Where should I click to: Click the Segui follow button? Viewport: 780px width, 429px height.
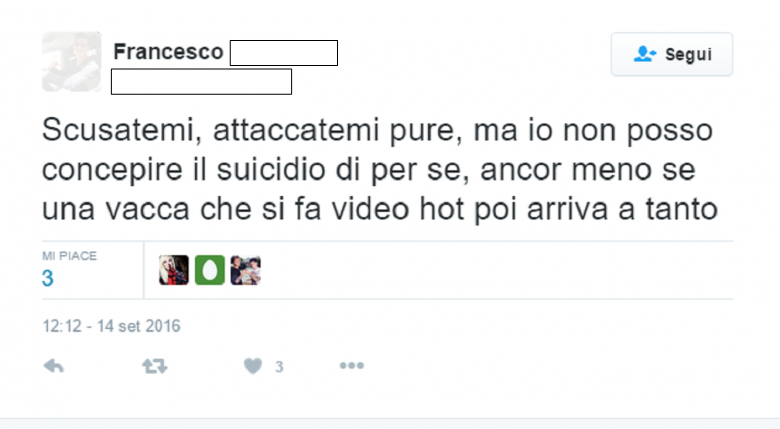point(672,54)
